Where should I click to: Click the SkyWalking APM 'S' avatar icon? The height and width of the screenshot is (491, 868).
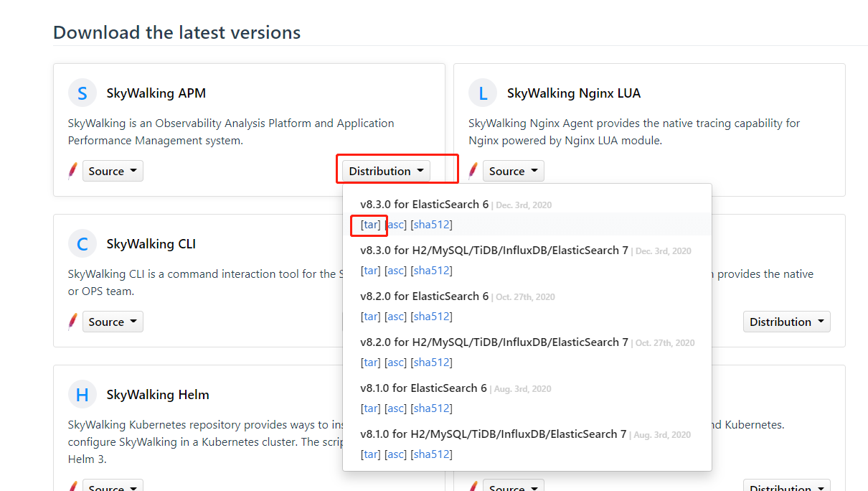[x=82, y=93]
